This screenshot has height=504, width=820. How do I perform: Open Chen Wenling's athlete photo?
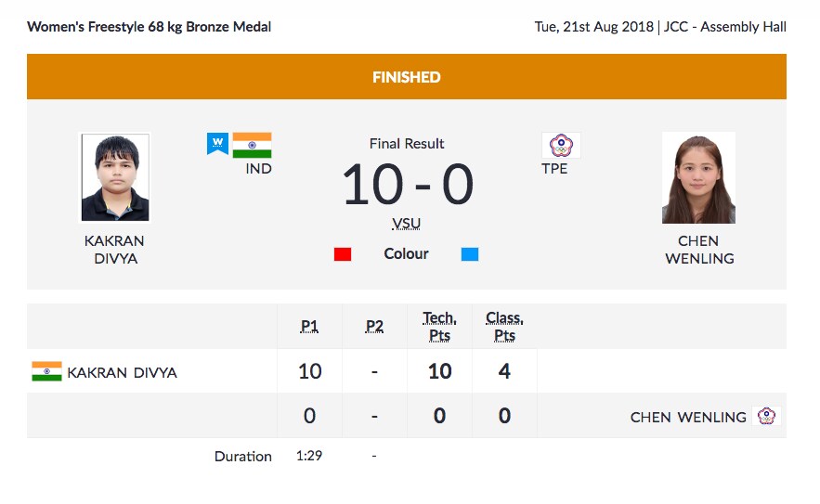pos(698,178)
